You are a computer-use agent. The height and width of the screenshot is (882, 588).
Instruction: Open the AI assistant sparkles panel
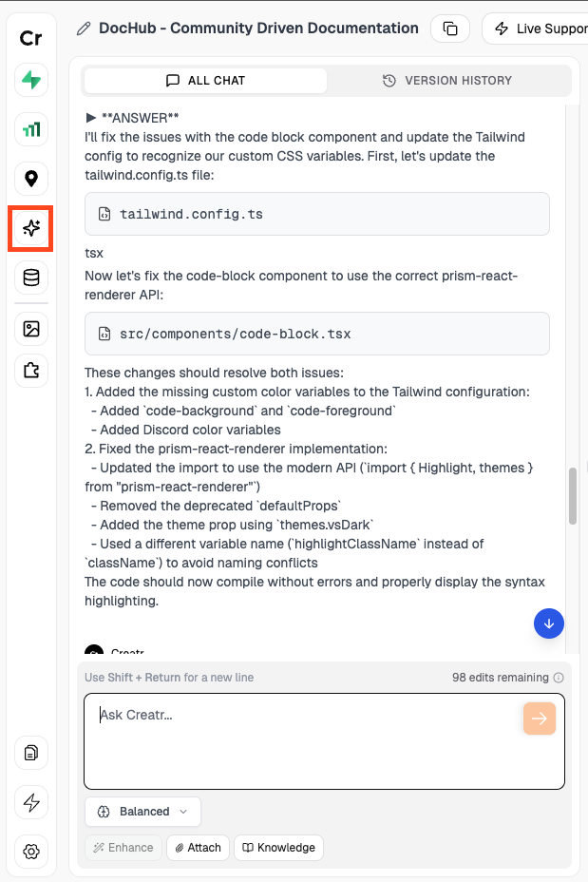[30, 228]
